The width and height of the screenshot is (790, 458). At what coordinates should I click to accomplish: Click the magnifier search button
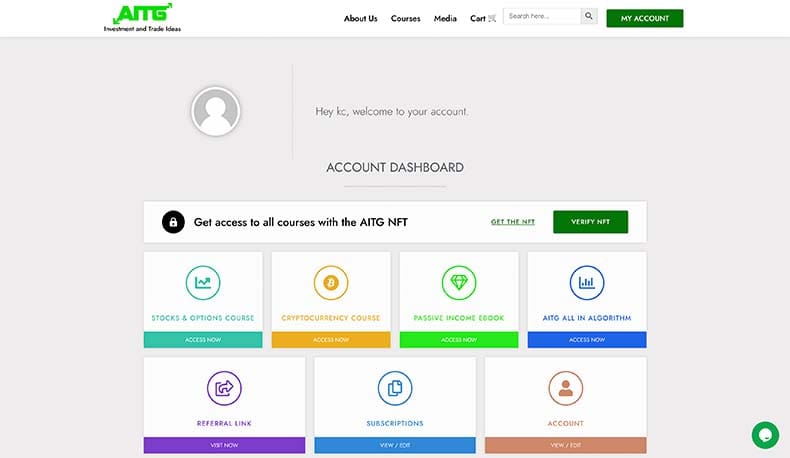click(588, 16)
